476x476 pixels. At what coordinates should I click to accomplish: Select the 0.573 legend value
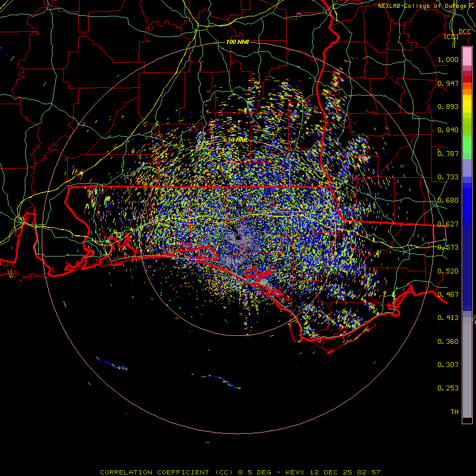448,248
